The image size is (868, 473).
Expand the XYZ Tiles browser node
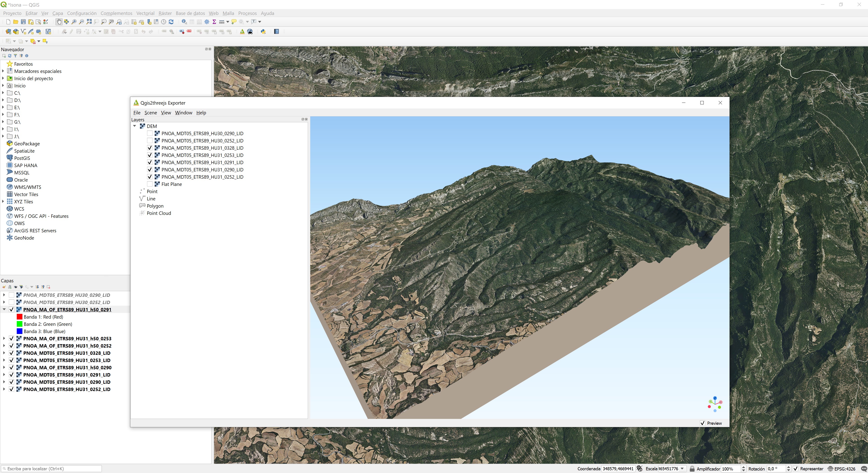click(3, 202)
